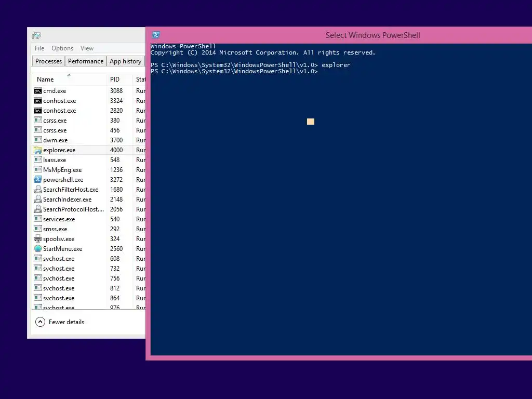Click PID value 3088
Viewport: 532px width, 399px height.
[x=116, y=91]
